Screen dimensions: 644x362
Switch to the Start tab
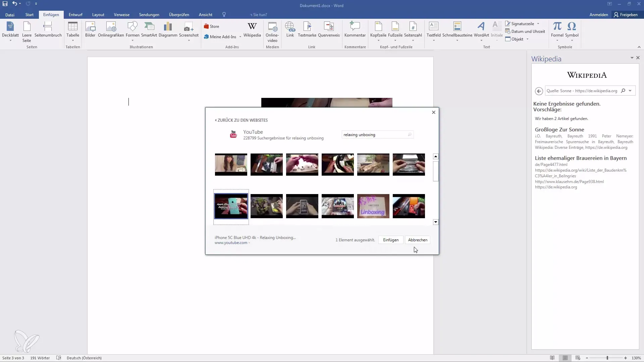point(30,15)
